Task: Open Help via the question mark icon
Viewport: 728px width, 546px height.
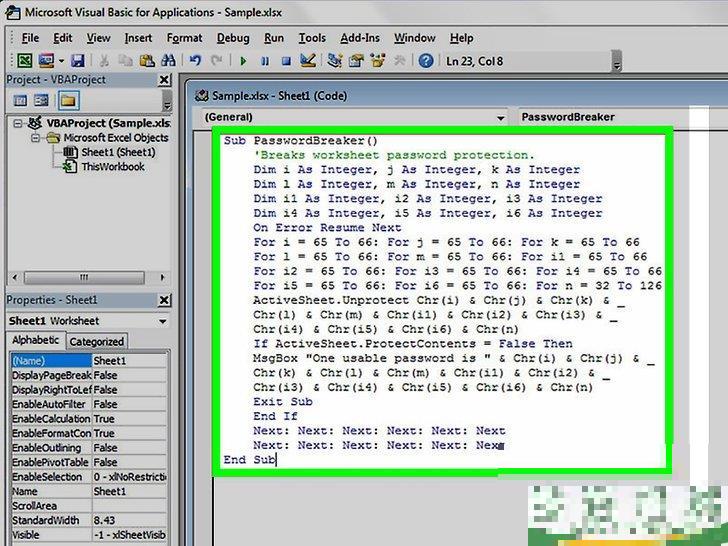Action: (x=427, y=62)
